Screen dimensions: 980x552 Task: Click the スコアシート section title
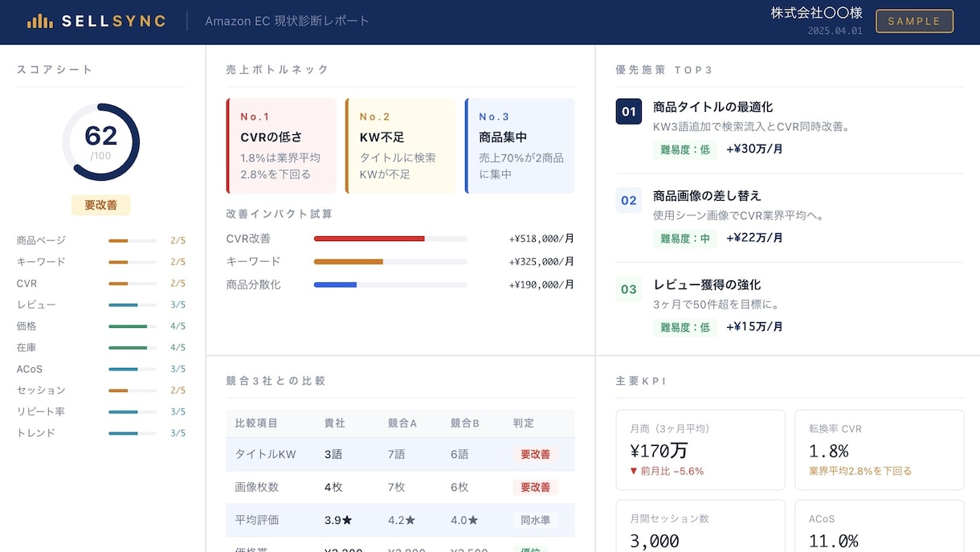pos(55,70)
